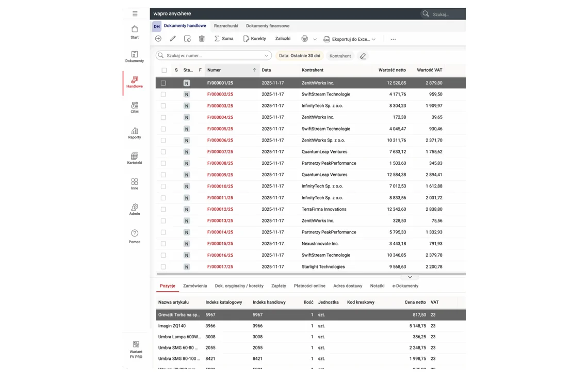Open the Zapłaty tab in details panel
Screen dimensions: 588x377
click(279, 286)
